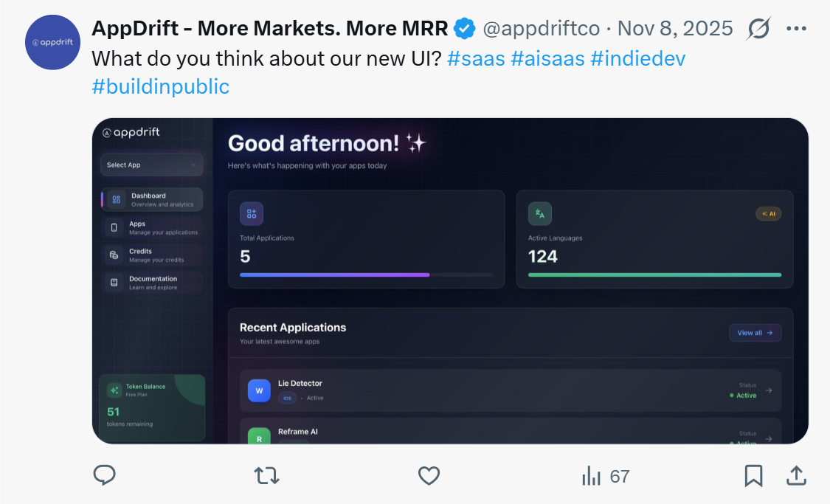Click the Total Applications grid icon

click(x=251, y=213)
